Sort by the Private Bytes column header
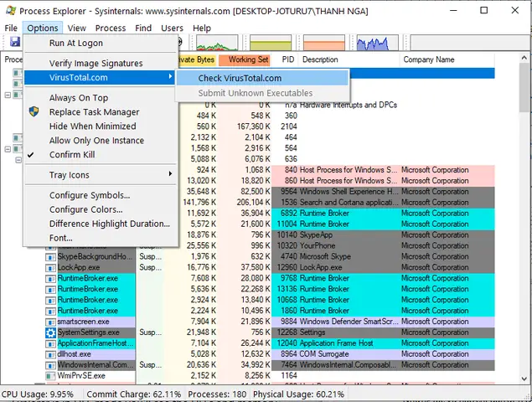532x402 pixels. pyautogui.click(x=197, y=59)
